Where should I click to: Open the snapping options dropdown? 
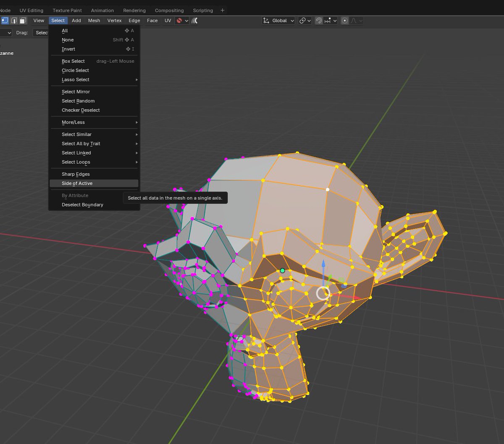331,21
